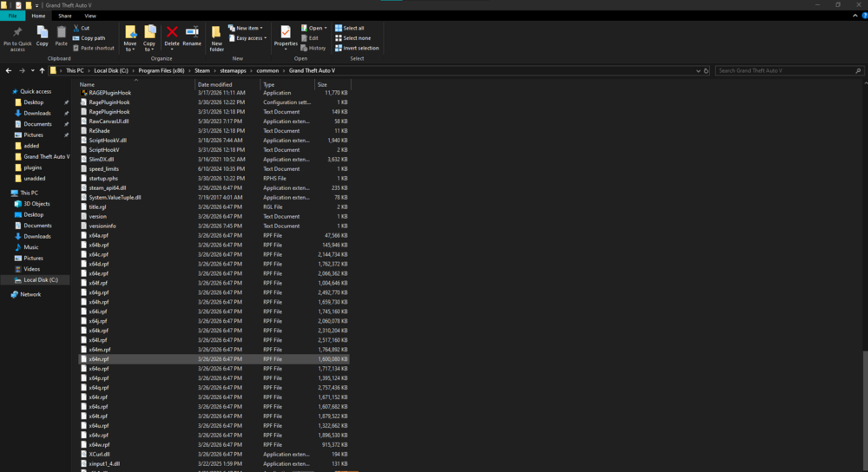868x472 pixels.
Task: Click Edit in the Open group
Action: click(310, 38)
